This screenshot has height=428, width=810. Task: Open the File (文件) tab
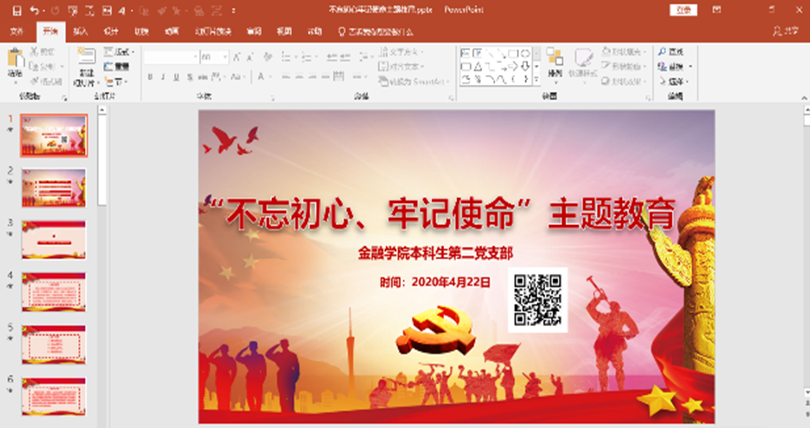16,31
